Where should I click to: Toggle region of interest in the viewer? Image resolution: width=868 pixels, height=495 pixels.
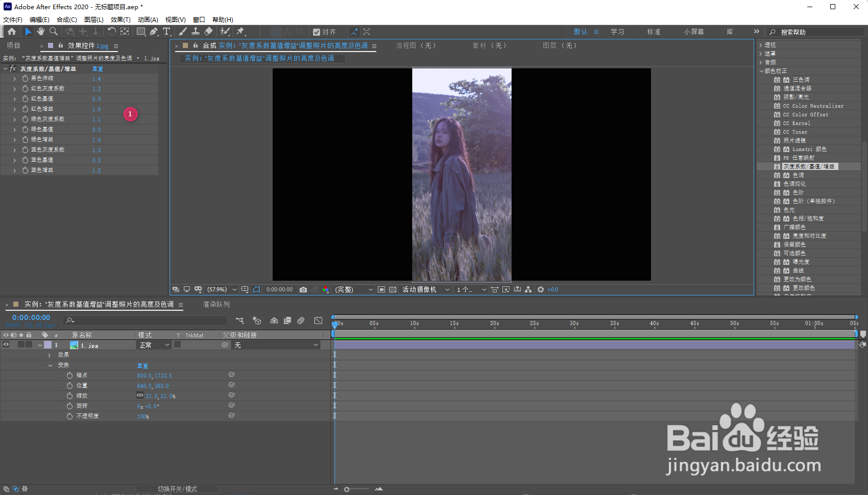(381, 289)
